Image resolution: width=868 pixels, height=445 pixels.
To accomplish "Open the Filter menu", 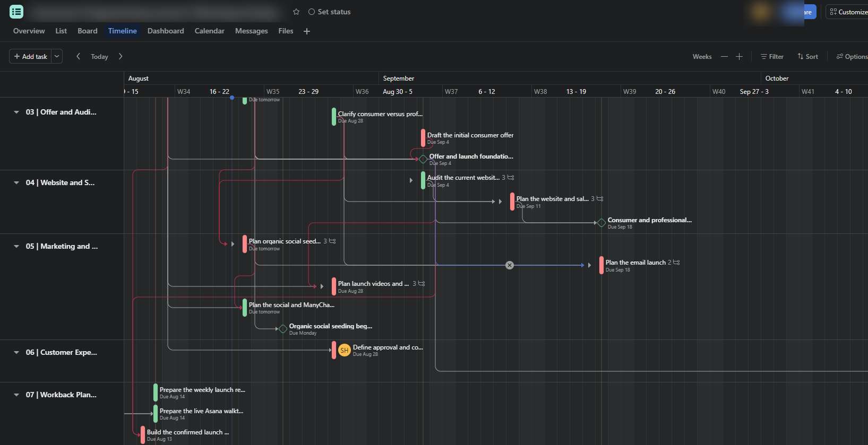I will [x=772, y=57].
